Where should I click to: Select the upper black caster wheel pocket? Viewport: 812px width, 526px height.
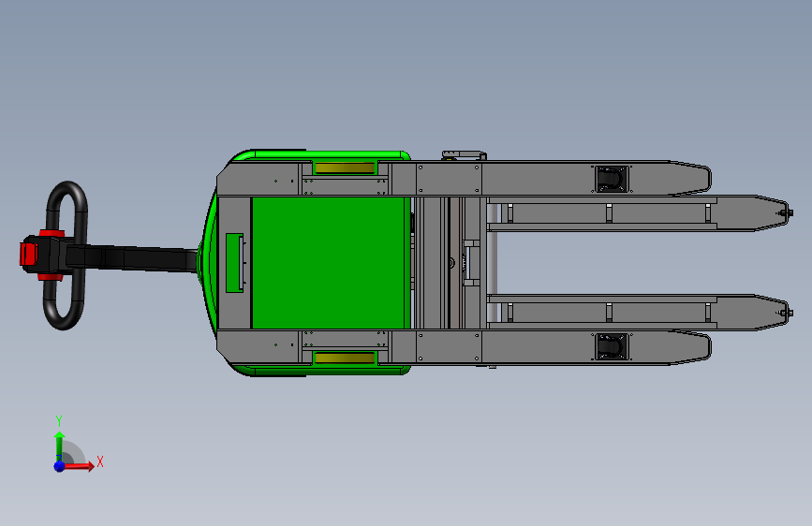coord(612,179)
